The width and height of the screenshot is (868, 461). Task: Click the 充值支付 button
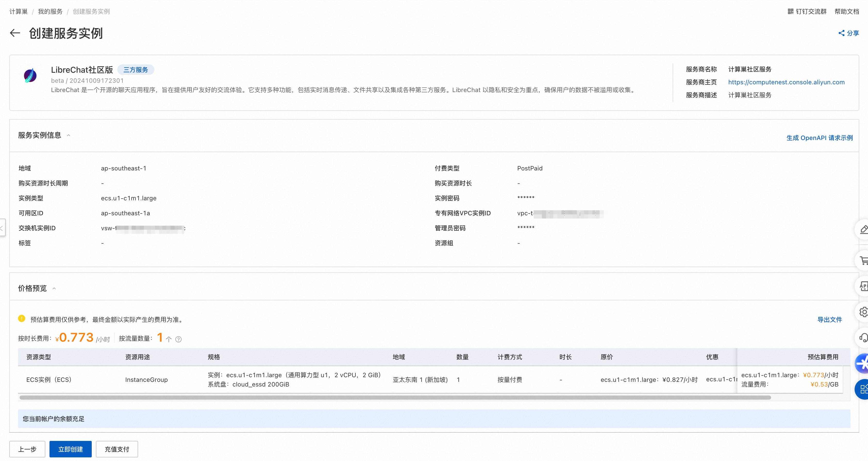pyautogui.click(x=117, y=449)
